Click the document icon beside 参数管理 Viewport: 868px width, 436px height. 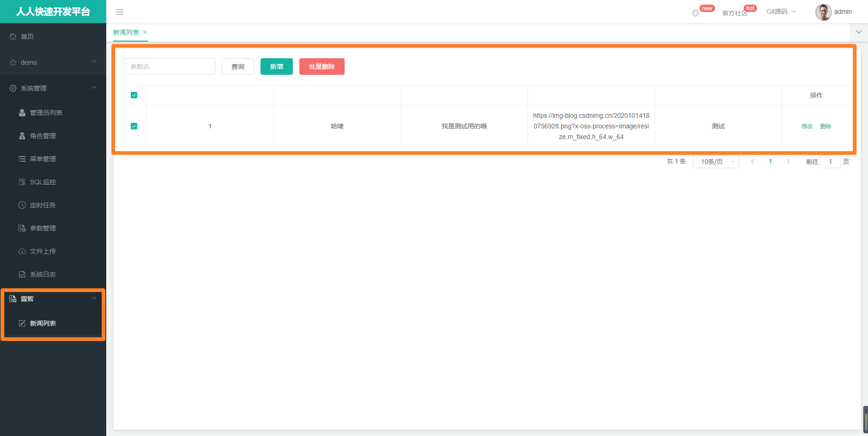coord(22,228)
